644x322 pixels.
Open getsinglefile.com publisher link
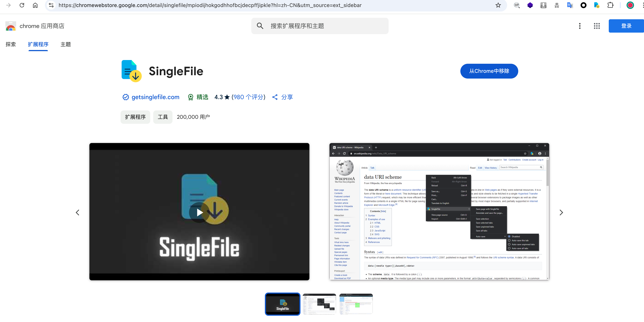coord(155,97)
